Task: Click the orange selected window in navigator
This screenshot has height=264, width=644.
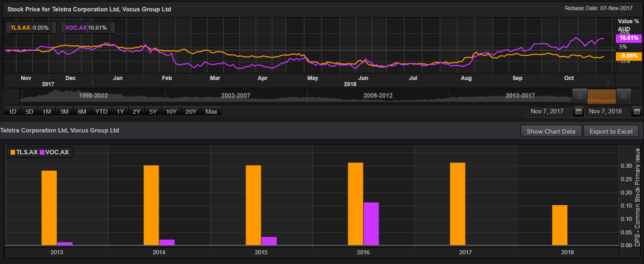Action: coord(602,96)
